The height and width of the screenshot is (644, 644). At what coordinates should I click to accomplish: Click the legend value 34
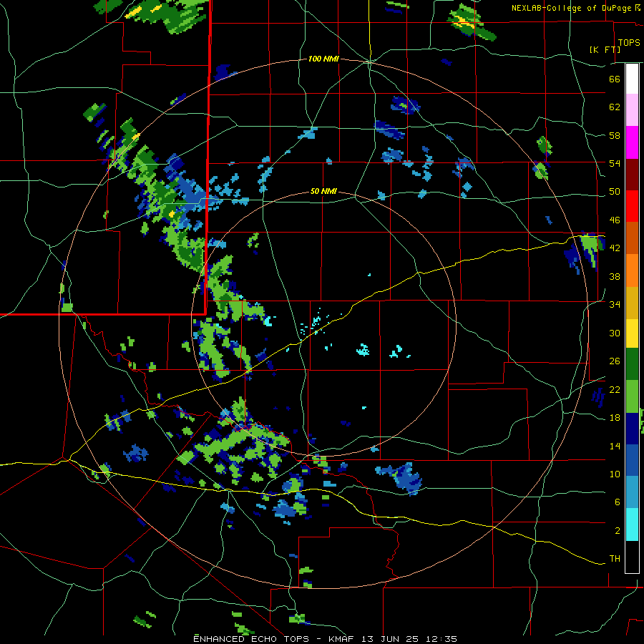(615, 305)
